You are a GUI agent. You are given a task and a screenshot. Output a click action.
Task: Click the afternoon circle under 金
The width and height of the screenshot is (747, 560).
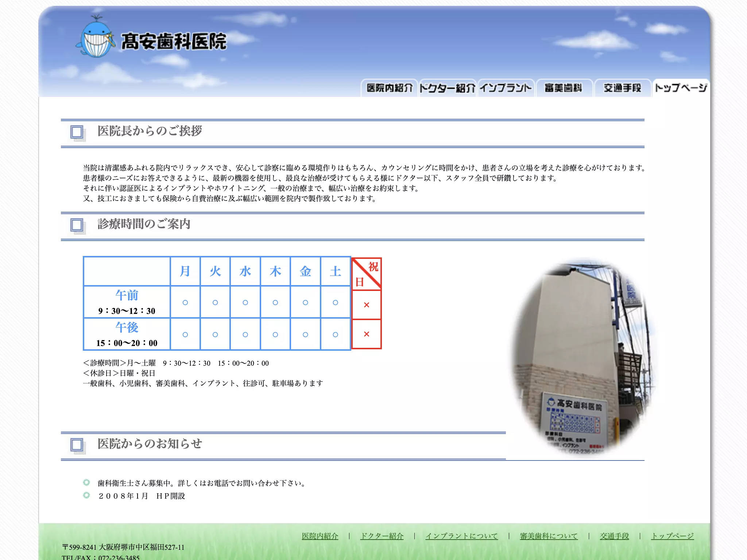click(305, 335)
